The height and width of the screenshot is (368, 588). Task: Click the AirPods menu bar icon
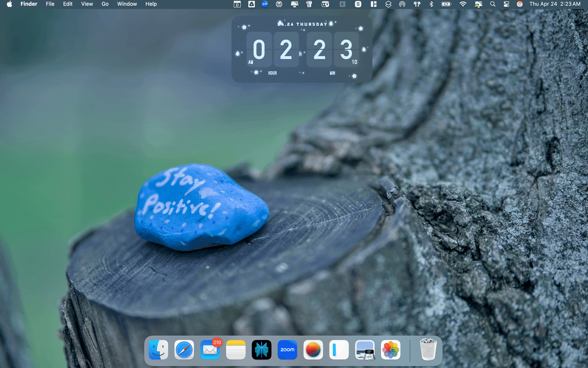[x=417, y=4]
